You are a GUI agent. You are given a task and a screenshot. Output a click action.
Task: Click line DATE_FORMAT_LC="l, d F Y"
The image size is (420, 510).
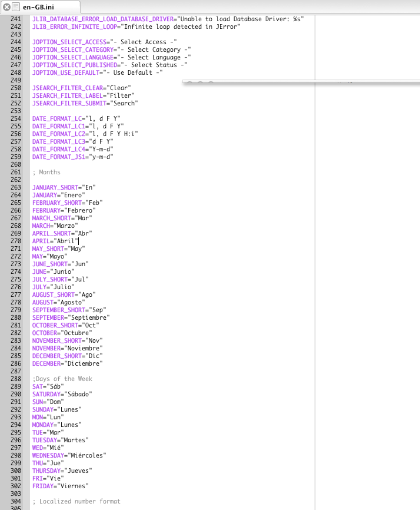(76, 119)
